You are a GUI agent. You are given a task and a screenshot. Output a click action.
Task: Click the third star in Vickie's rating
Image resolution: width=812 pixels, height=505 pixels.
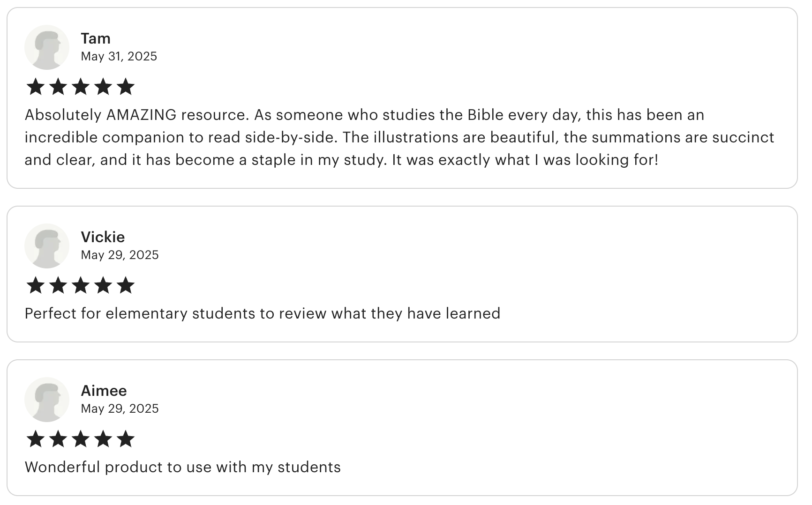pyautogui.click(x=81, y=286)
